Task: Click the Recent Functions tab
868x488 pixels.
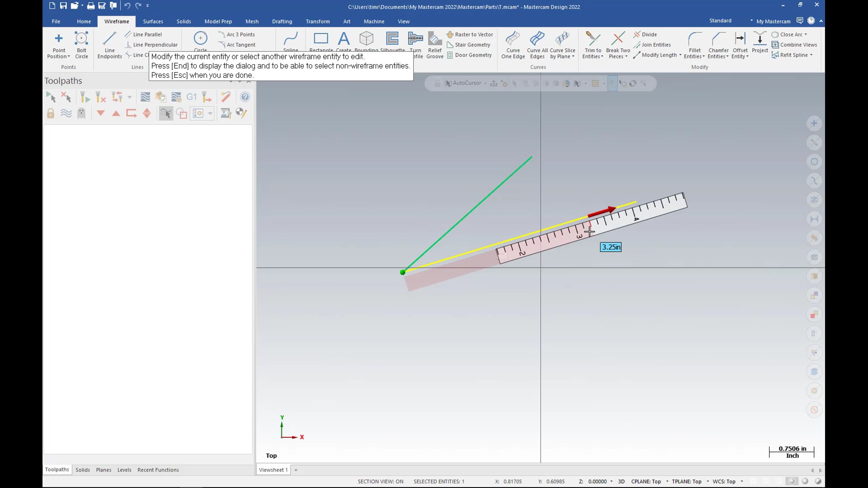Action: coord(158,469)
